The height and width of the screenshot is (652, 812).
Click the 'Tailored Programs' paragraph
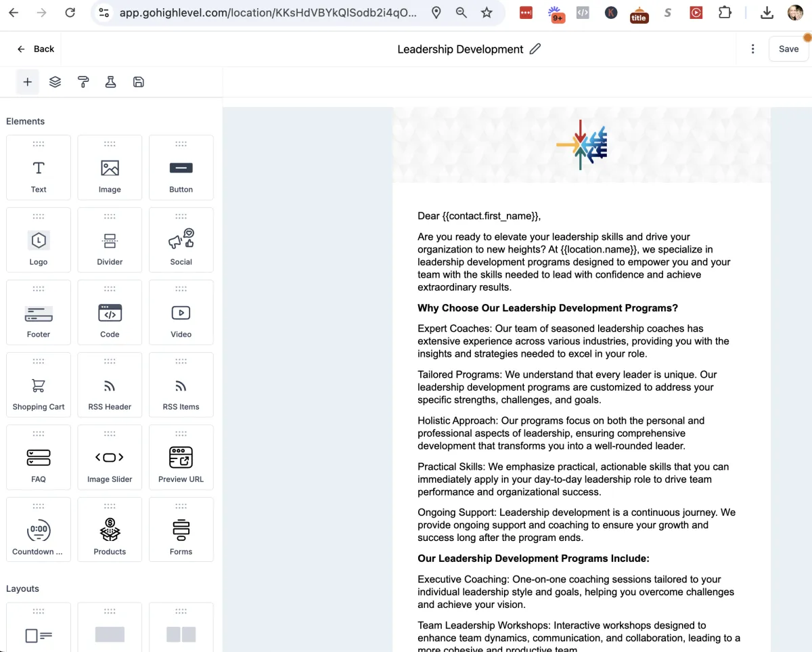tap(567, 387)
